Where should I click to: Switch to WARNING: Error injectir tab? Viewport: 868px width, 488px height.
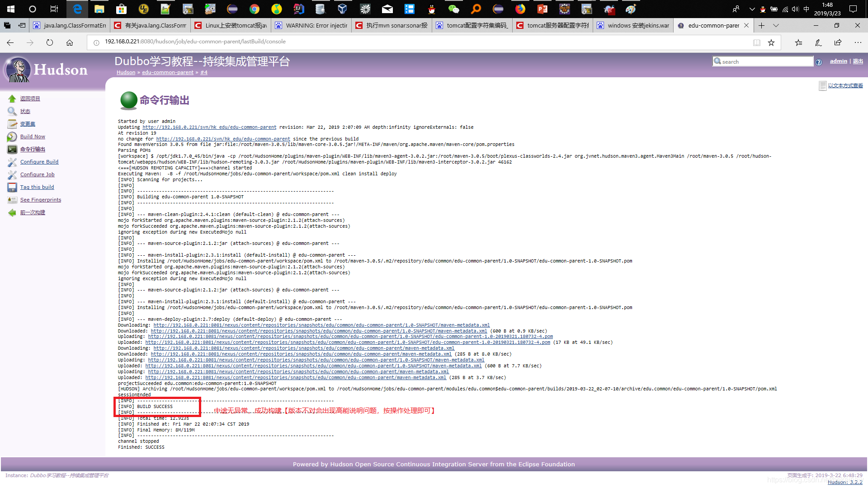pyautogui.click(x=311, y=25)
